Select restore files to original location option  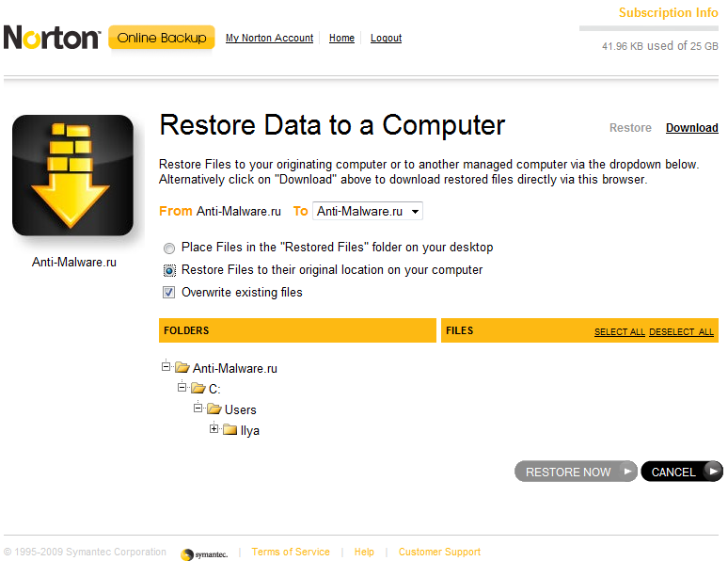(x=169, y=270)
